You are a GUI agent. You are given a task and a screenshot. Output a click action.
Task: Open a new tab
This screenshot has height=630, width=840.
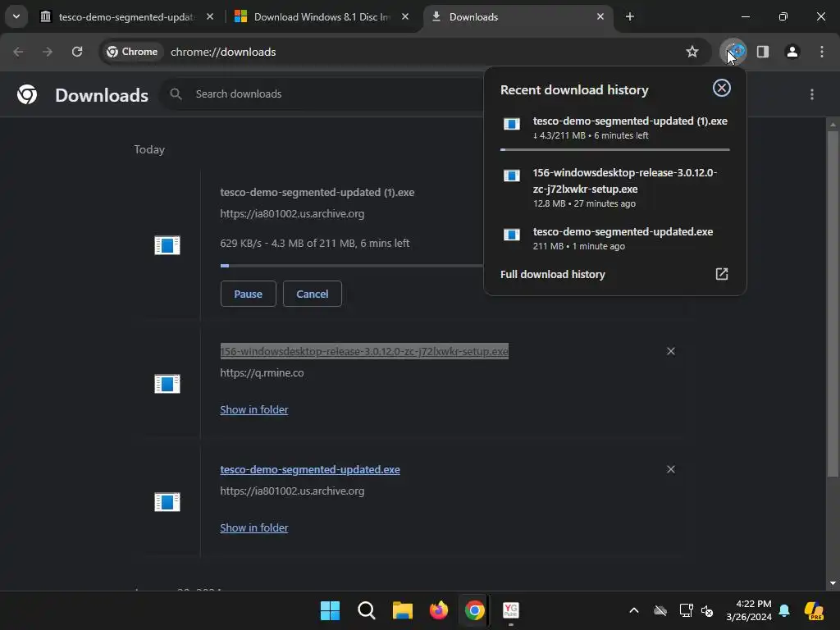(630, 16)
